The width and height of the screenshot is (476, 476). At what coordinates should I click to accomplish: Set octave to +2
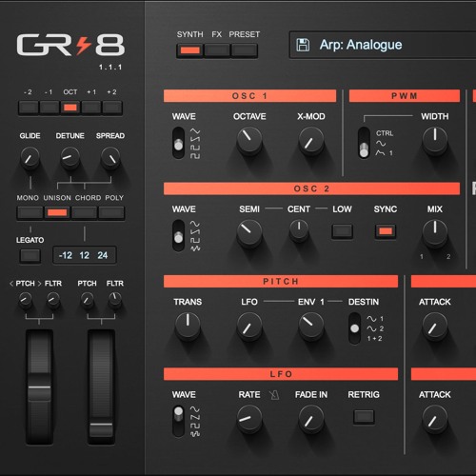(x=112, y=108)
